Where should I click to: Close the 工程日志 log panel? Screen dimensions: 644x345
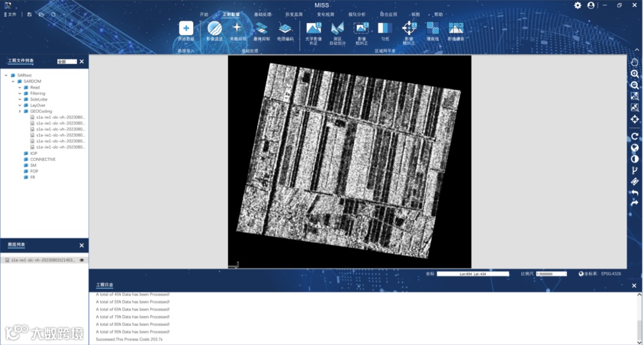coord(634,286)
